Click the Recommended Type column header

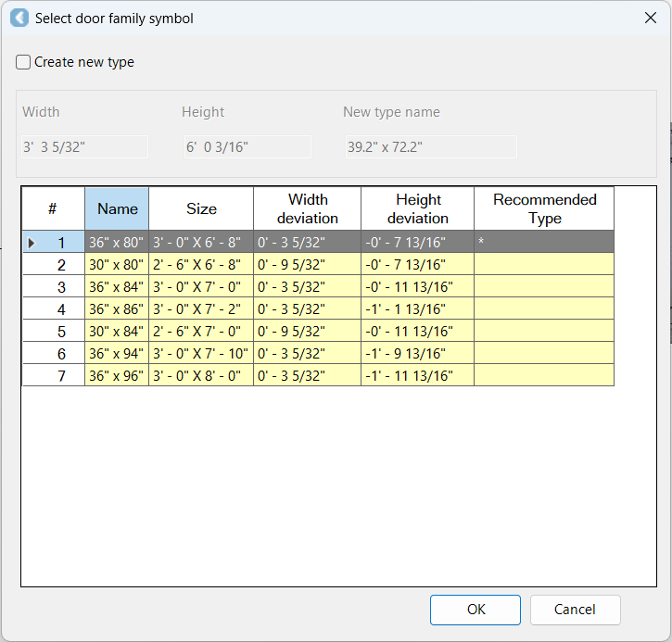pyautogui.click(x=544, y=208)
